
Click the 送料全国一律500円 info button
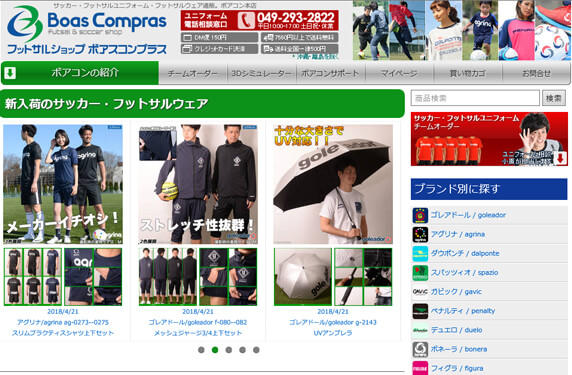(299, 49)
